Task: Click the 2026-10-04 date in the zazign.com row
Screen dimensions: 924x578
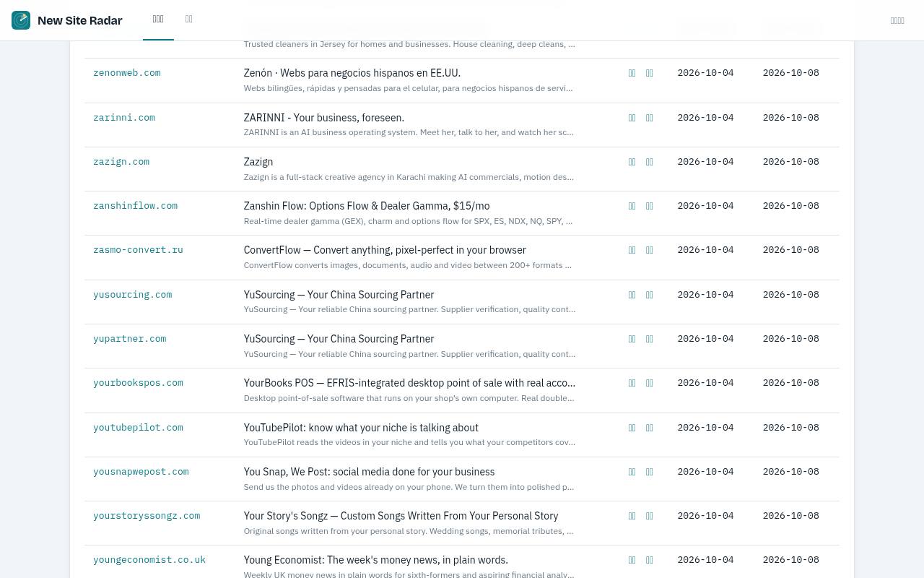Action: click(705, 162)
